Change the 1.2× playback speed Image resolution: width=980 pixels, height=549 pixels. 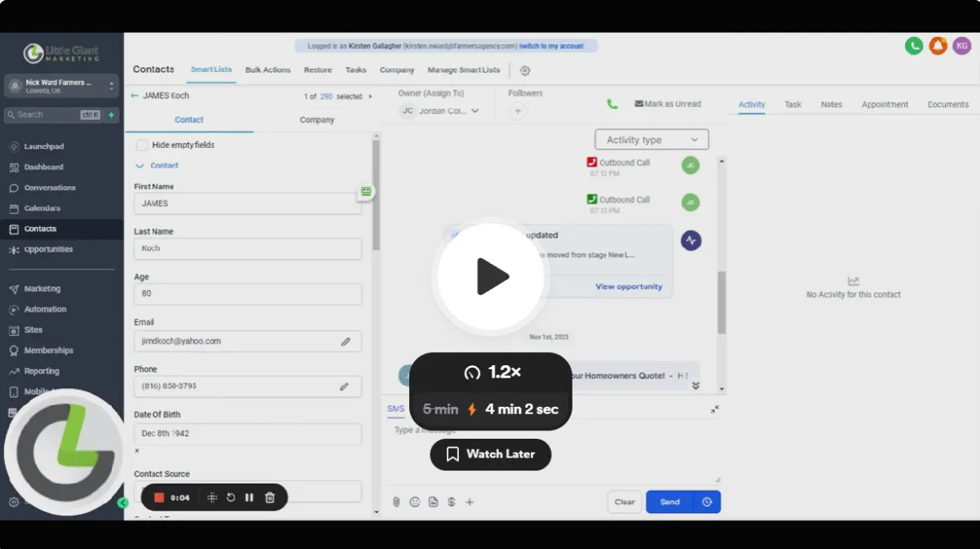click(491, 373)
